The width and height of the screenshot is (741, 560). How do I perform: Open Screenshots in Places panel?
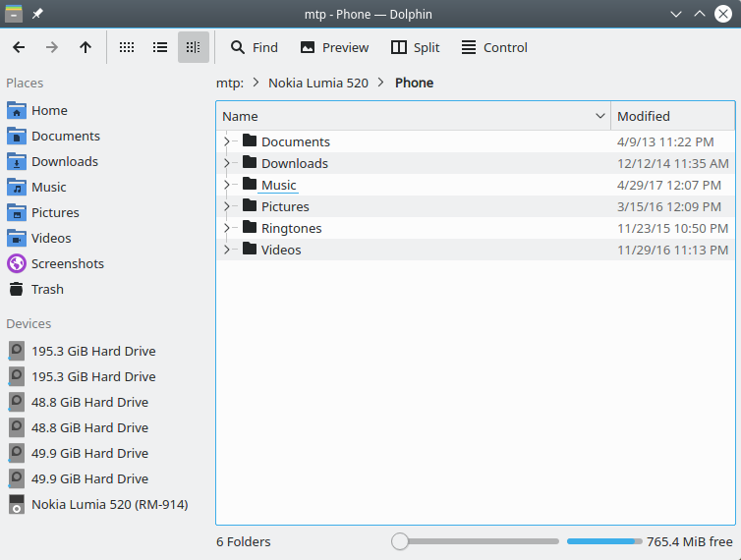(67, 263)
